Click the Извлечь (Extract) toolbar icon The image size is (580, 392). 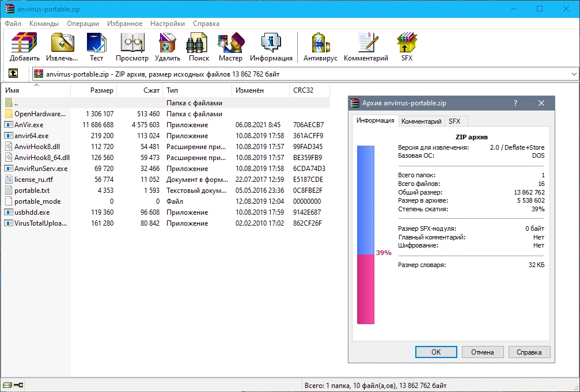click(62, 43)
